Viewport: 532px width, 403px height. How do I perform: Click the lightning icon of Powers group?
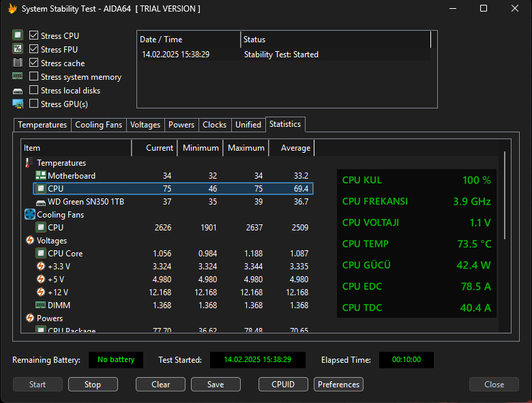30,318
